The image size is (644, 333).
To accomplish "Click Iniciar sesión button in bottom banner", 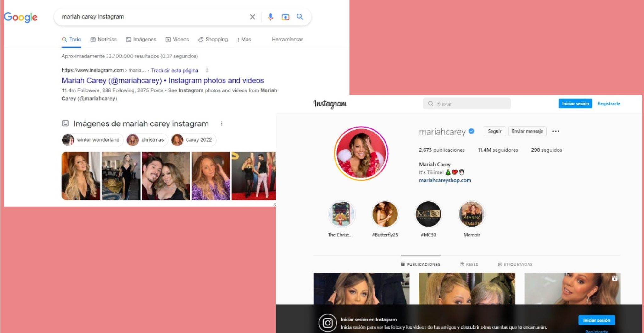I will 597,320.
